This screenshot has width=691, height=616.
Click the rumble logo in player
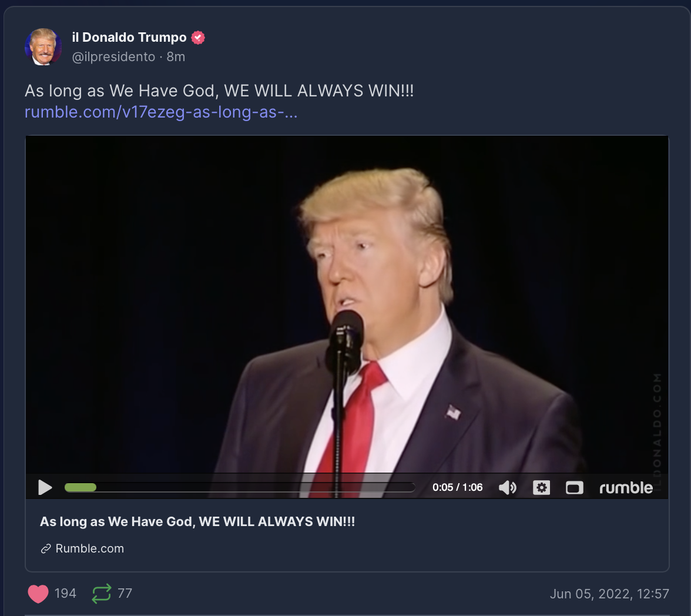click(x=626, y=487)
